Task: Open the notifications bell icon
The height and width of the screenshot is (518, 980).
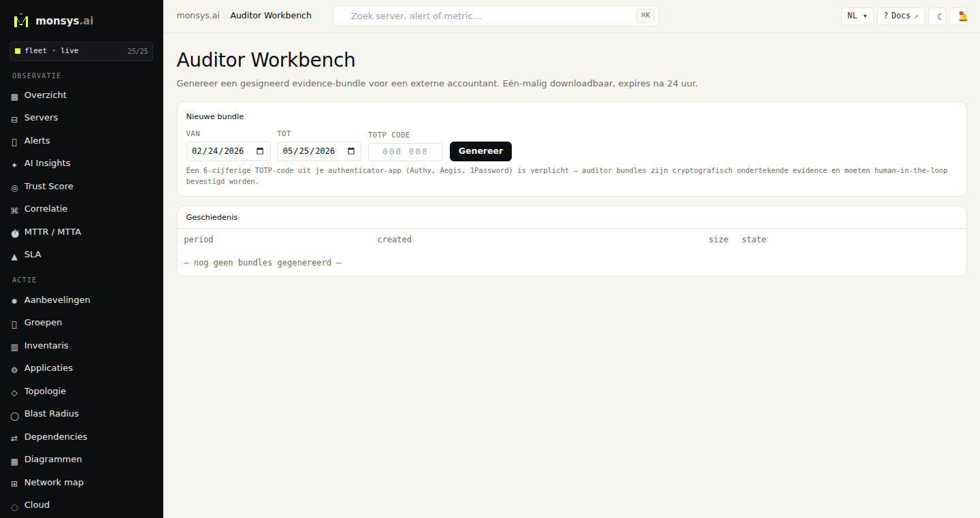Action: click(x=962, y=16)
